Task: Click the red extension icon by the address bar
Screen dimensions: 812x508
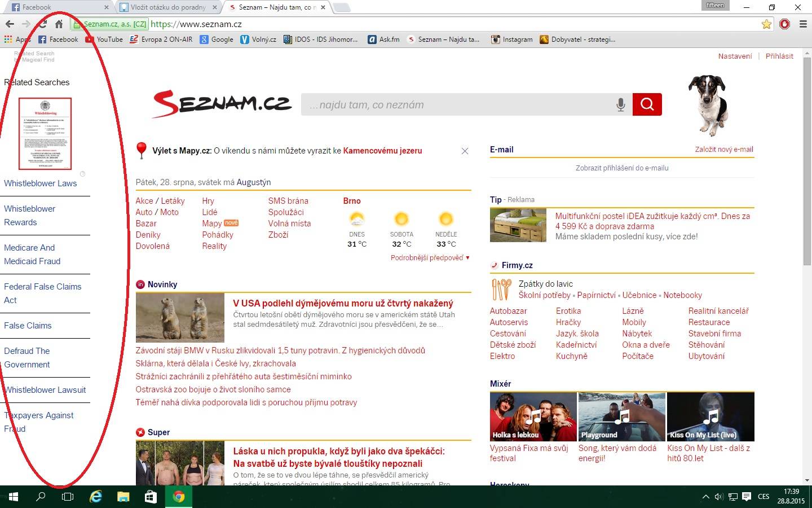Action: pyautogui.click(x=784, y=24)
